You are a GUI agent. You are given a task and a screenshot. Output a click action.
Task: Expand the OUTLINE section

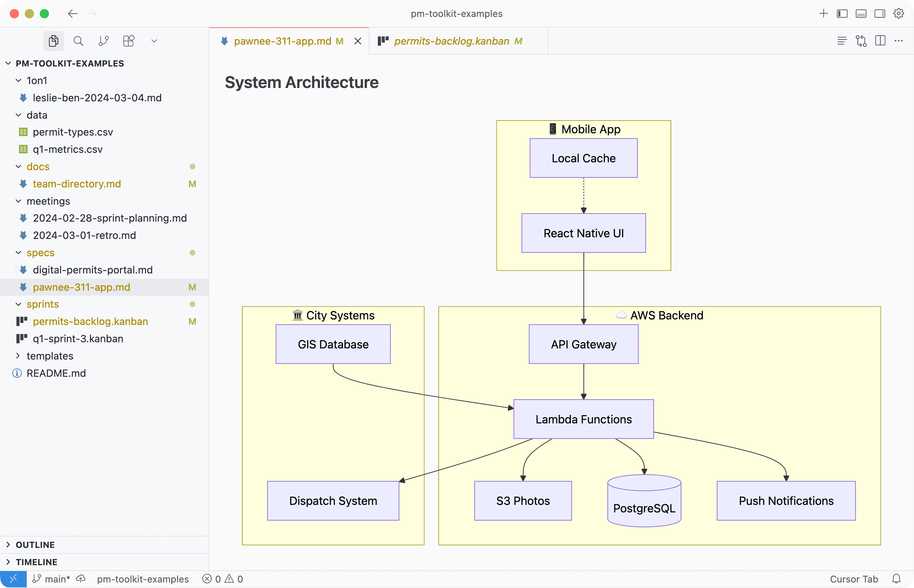click(x=35, y=545)
